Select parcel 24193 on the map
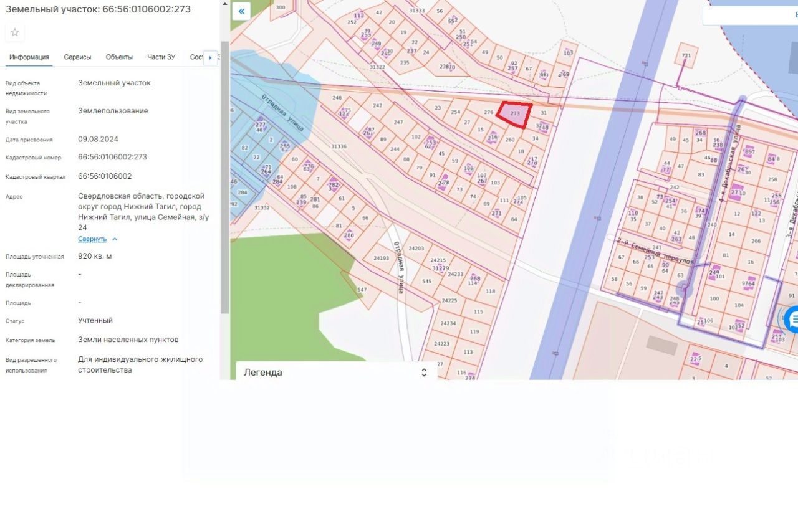Screen dimensions: 798x532 381,258
